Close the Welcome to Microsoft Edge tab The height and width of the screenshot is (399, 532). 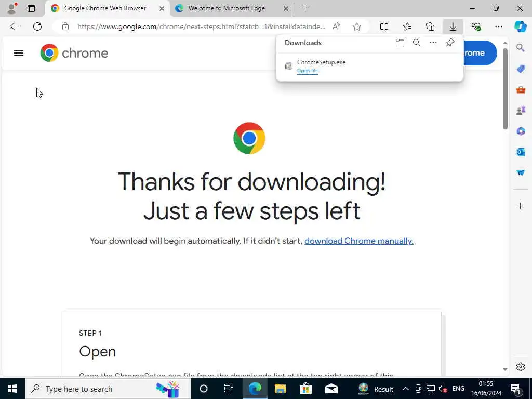pyautogui.click(x=286, y=8)
